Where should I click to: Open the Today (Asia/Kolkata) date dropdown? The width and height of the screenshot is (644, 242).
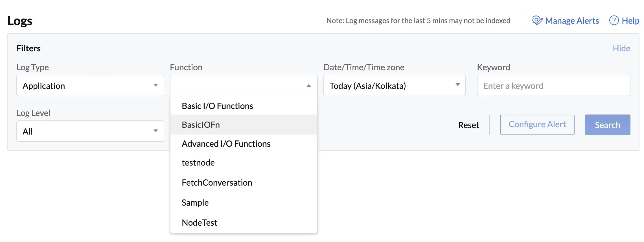pos(394,85)
